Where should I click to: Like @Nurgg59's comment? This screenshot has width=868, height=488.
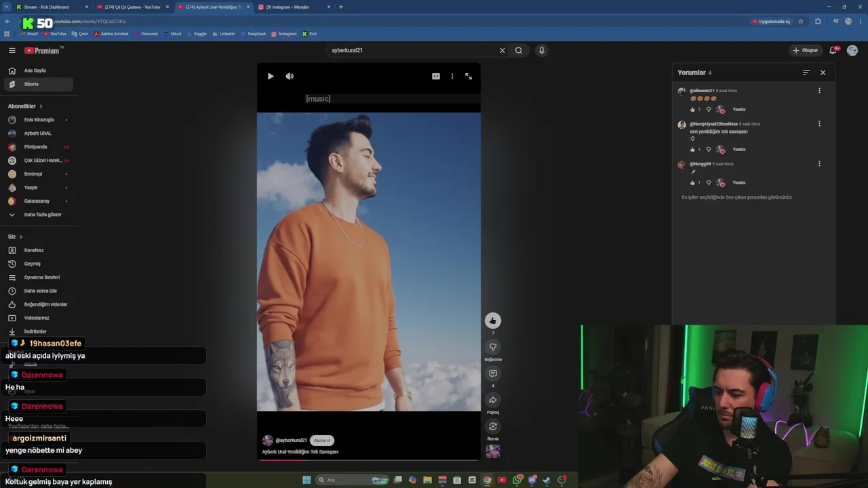click(x=692, y=183)
